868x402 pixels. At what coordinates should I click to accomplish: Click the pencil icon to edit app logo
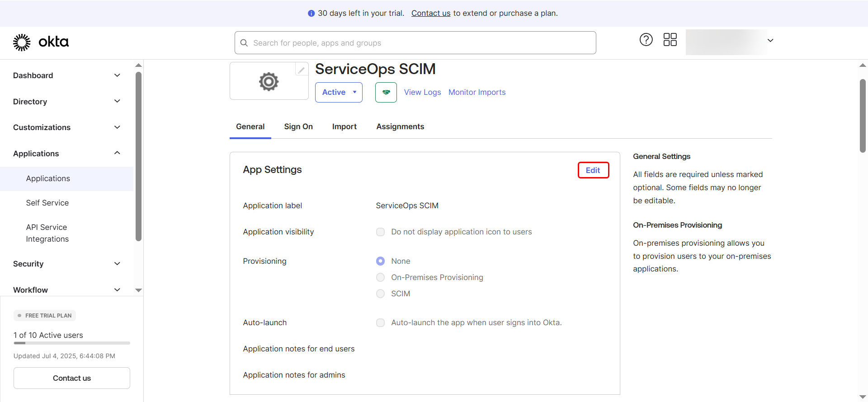tap(302, 70)
